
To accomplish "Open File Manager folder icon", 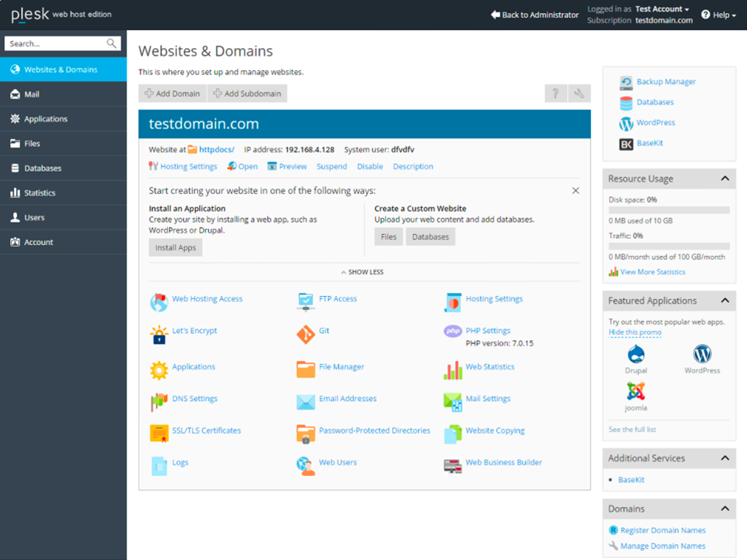I will [x=306, y=369].
